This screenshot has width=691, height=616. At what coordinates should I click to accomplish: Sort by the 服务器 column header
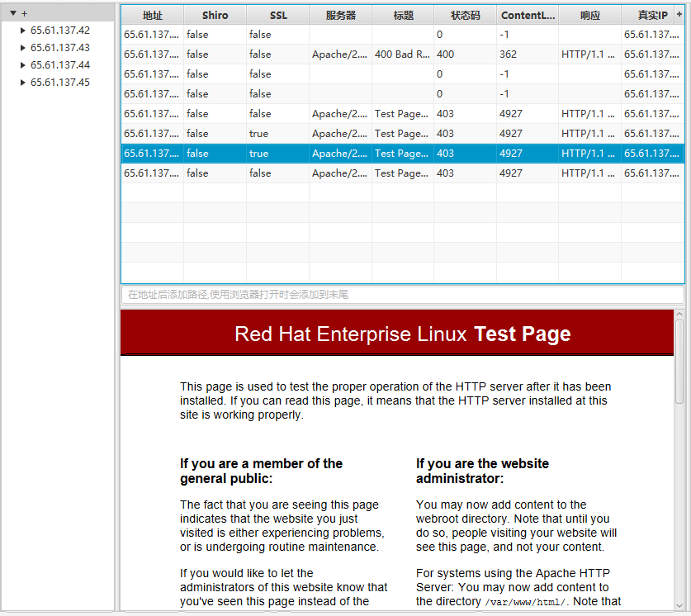click(x=341, y=16)
